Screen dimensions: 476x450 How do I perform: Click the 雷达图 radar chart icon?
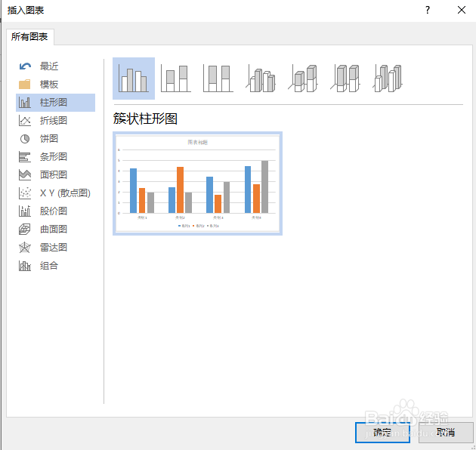click(x=25, y=248)
